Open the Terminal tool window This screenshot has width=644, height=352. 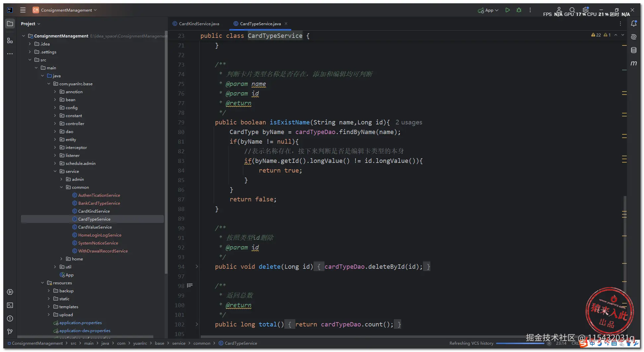[10, 305]
